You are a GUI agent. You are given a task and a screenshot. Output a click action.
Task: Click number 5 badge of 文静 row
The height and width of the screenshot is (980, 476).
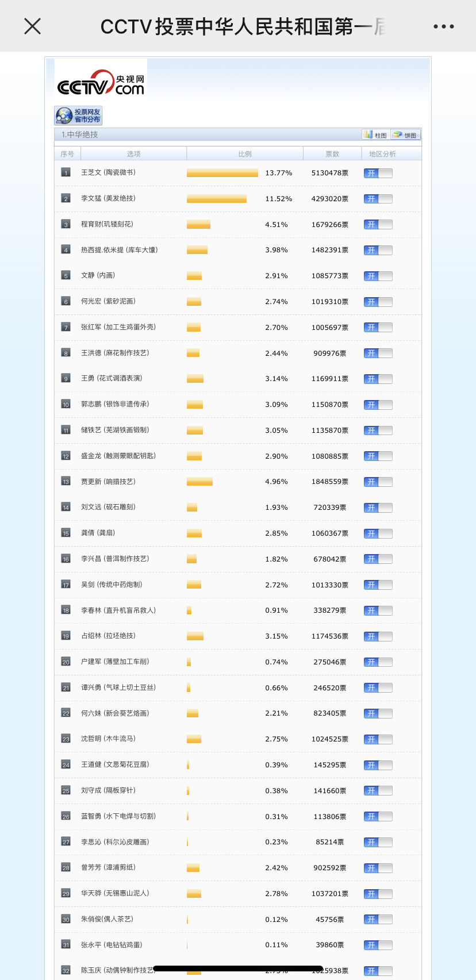[x=66, y=275]
